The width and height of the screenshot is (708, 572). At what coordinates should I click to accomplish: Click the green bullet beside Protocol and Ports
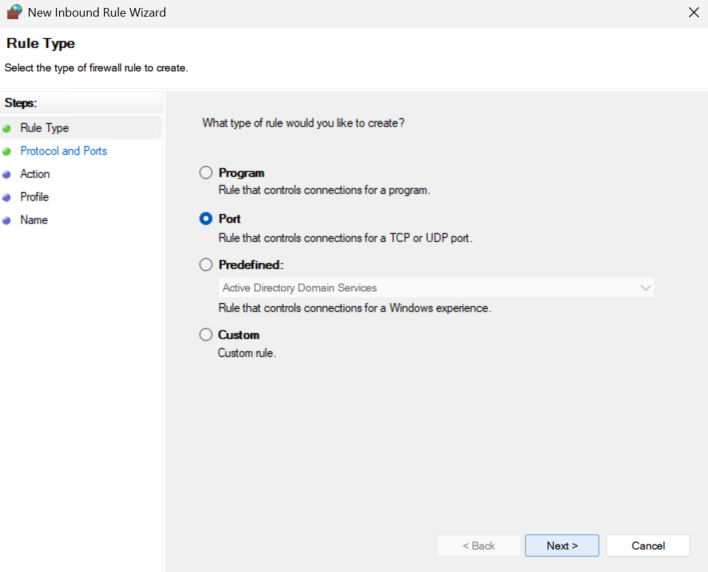tap(7, 152)
